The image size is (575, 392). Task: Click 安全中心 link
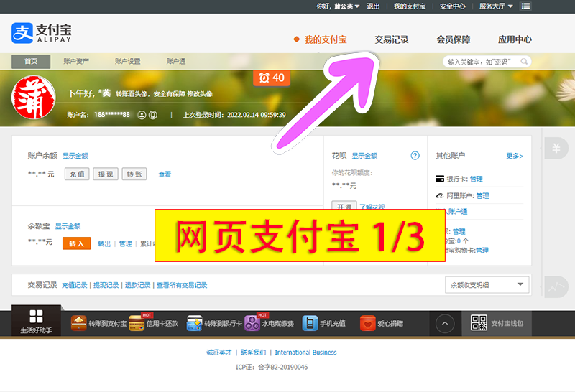[453, 6]
